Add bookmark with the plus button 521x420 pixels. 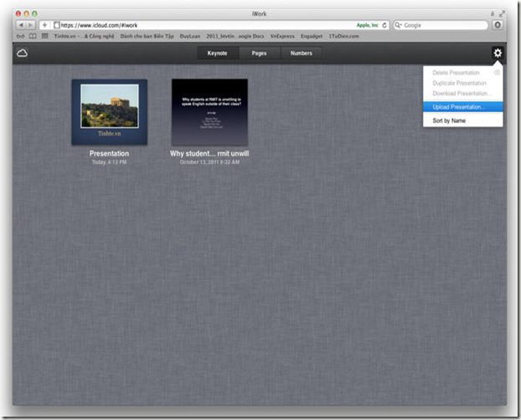44,25
